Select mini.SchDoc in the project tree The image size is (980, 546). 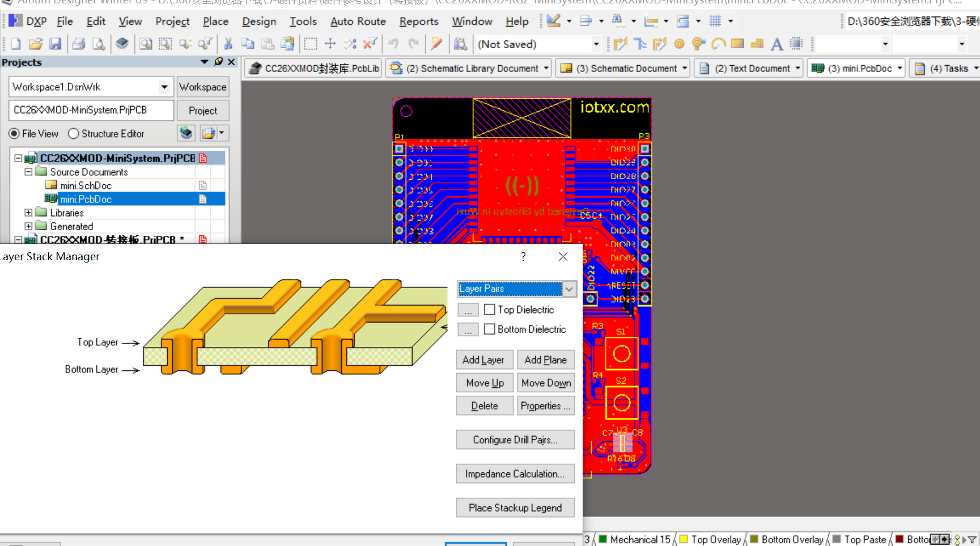pyautogui.click(x=86, y=185)
